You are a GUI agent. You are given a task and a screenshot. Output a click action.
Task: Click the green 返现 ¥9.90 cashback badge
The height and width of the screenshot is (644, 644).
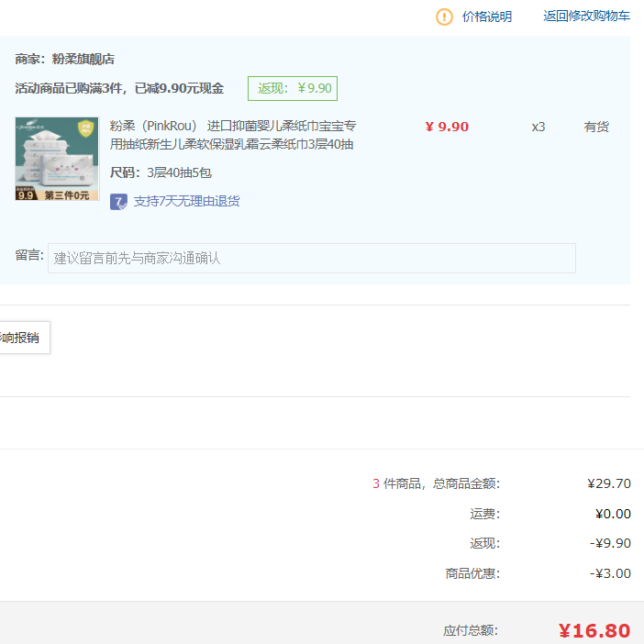[293, 88]
